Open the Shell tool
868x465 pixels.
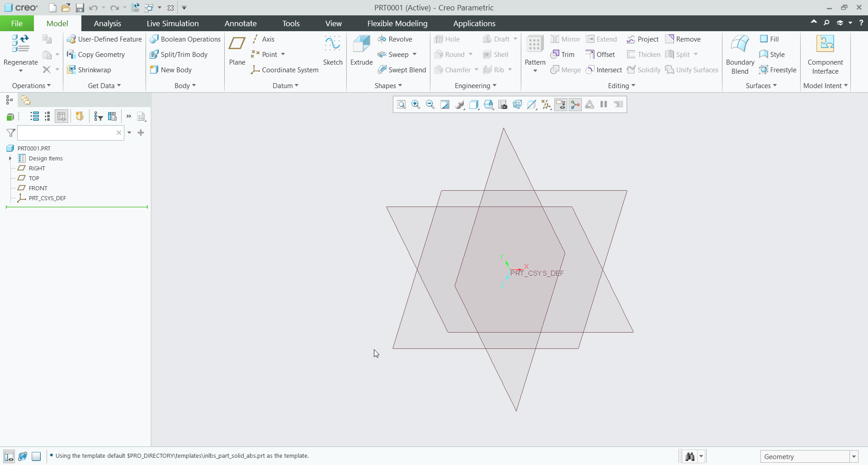point(496,54)
